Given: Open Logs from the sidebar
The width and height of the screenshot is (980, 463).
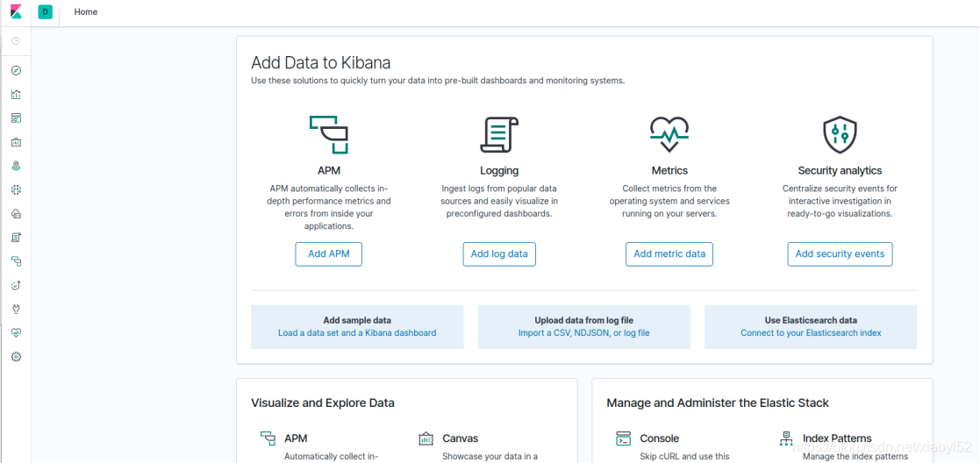Looking at the screenshot, I should point(17,238).
